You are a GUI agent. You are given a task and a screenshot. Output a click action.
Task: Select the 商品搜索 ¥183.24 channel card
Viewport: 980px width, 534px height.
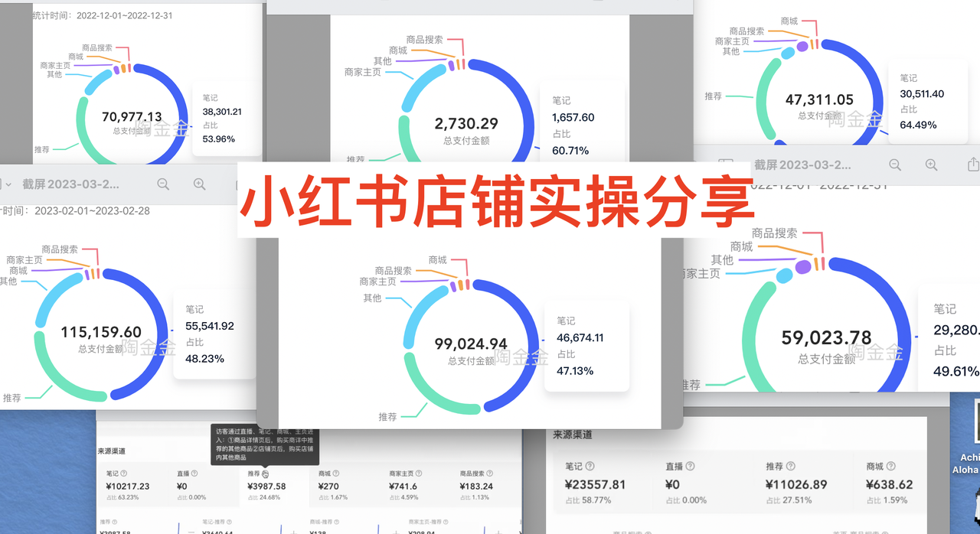[x=487, y=485]
